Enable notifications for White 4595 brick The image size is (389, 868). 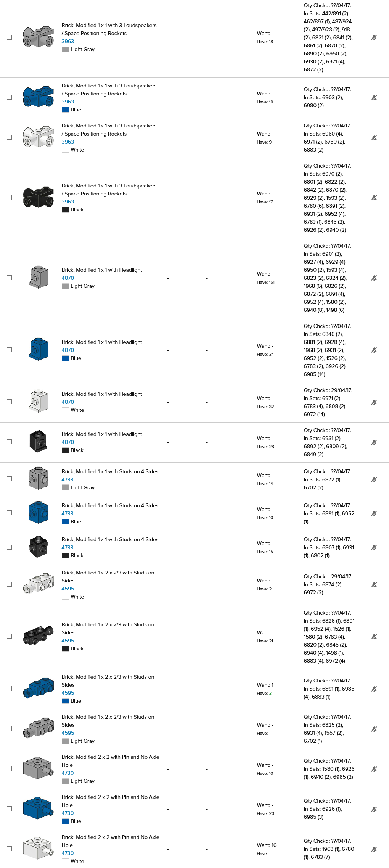click(x=374, y=585)
